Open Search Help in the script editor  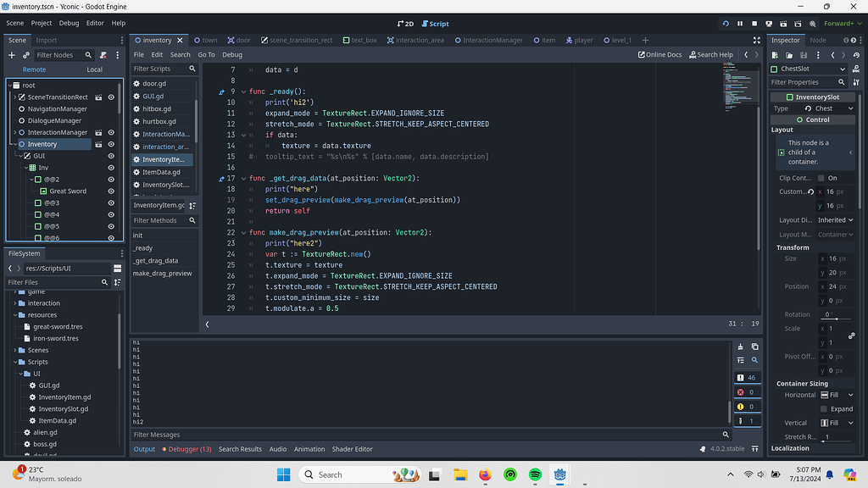coord(711,53)
